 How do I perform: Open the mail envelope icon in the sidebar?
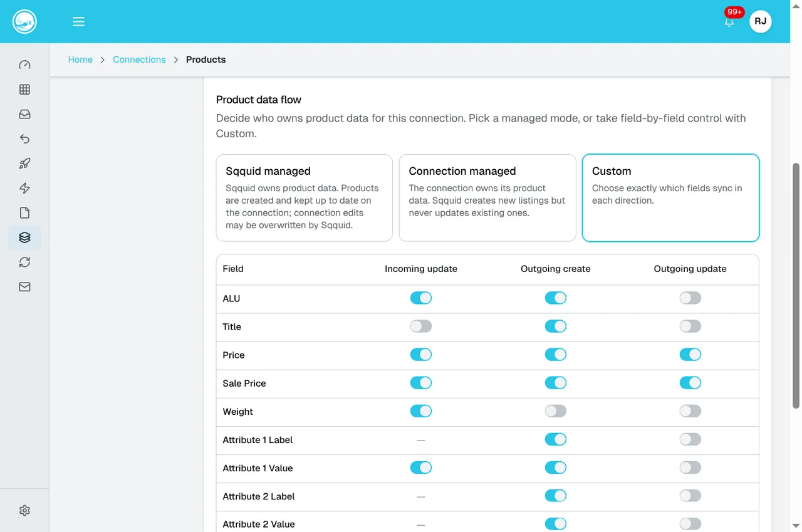[24, 287]
